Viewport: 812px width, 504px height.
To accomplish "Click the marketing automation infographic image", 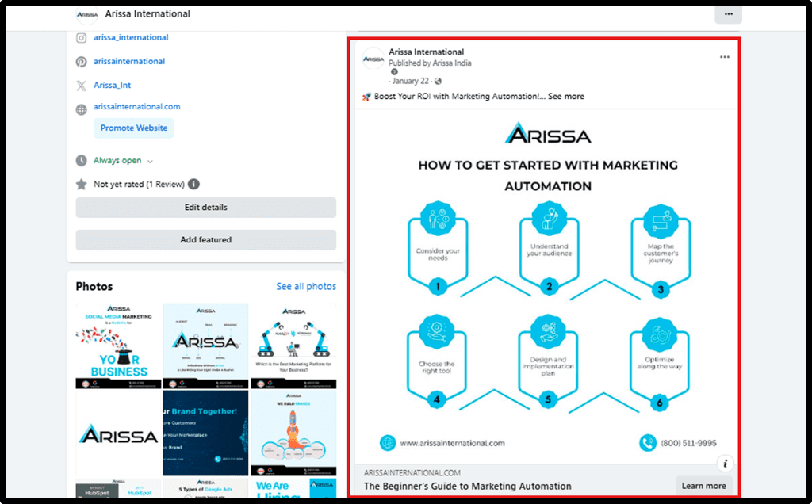I will point(546,287).
